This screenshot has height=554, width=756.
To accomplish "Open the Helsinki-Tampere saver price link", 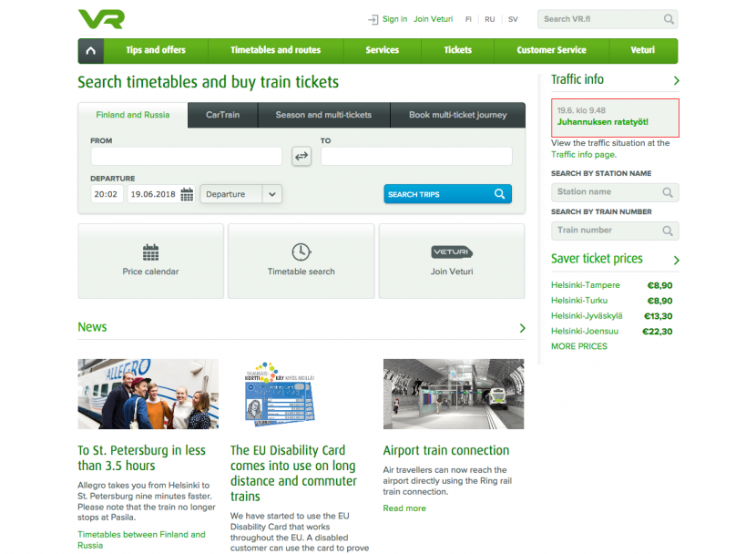I will pyautogui.click(x=585, y=285).
